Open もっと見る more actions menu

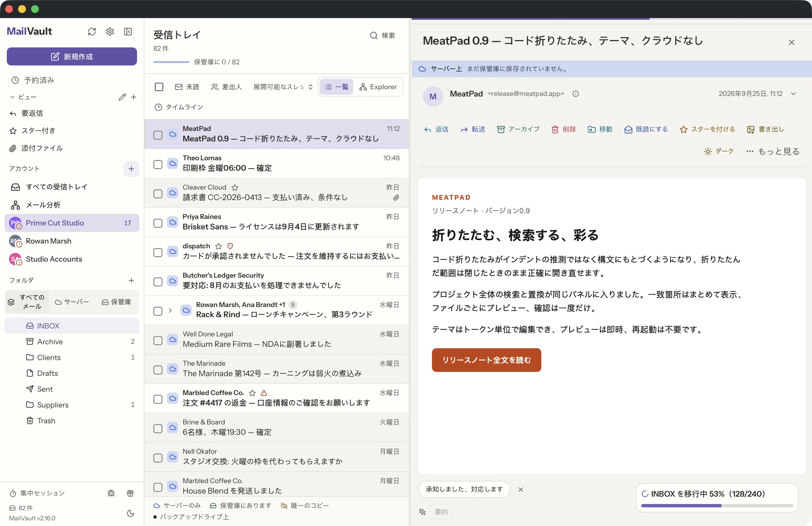click(773, 151)
